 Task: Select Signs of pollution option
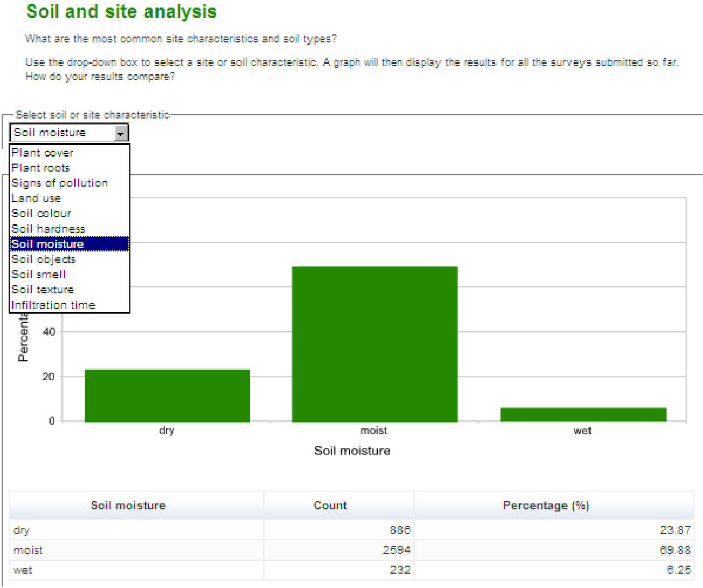click(x=60, y=183)
